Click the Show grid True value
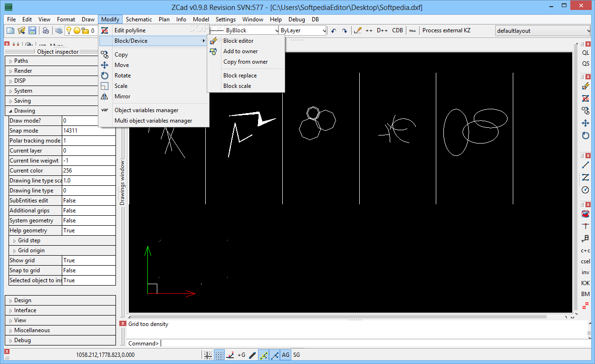Viewport: 595px width, 364px height. click(89, 260)
